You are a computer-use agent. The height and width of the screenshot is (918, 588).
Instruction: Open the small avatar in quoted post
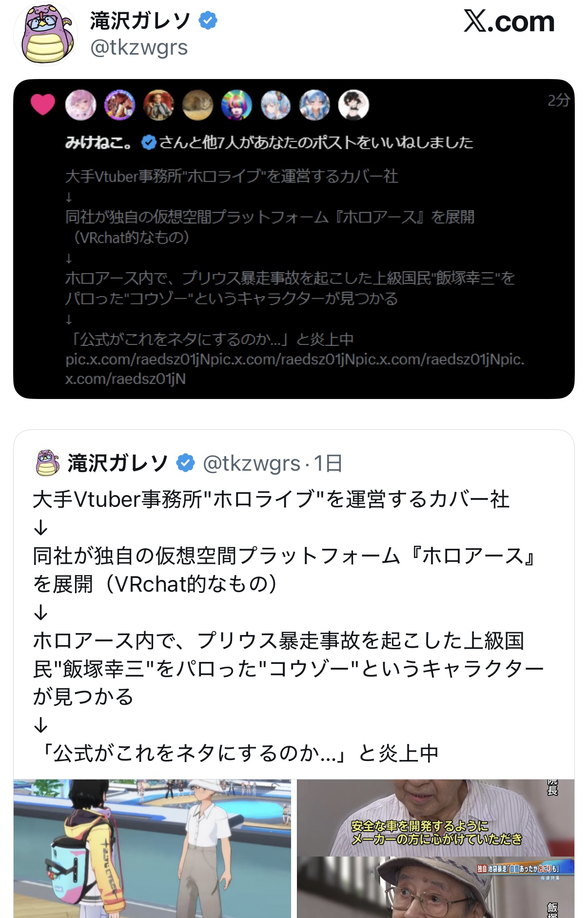pyautogui.click(x=46, y=462)
